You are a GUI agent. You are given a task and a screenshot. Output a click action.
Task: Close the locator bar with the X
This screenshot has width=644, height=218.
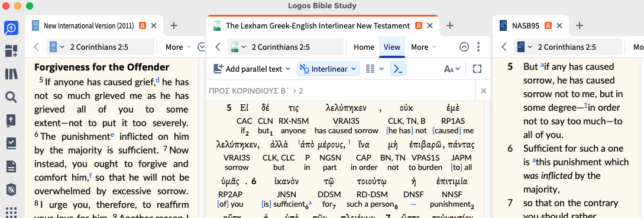[x=483, y=91]
